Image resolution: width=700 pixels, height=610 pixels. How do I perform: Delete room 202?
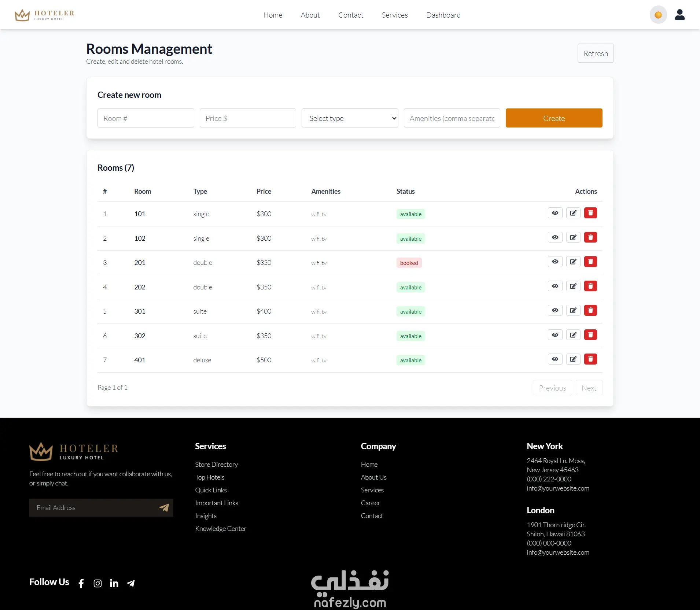[x=590, y=286]
